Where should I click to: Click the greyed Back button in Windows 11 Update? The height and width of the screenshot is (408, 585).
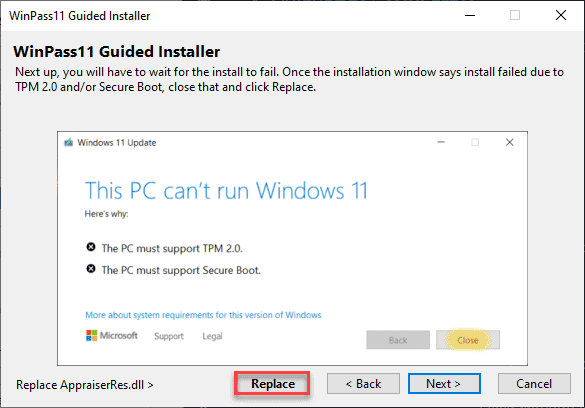coord(398,340)
